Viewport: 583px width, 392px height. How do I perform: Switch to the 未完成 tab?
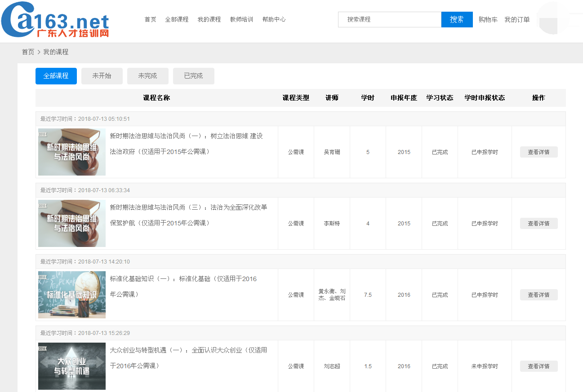[x=147, y=76]
